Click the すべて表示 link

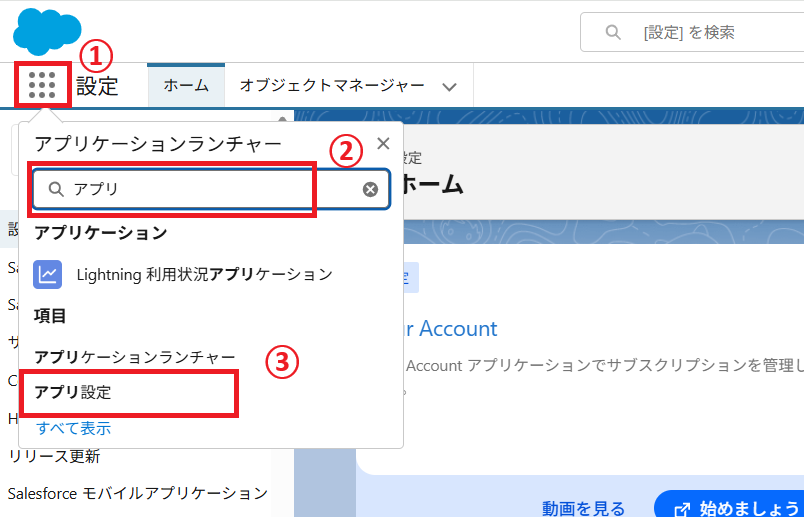pyautogui.click(x=73, y=428)
